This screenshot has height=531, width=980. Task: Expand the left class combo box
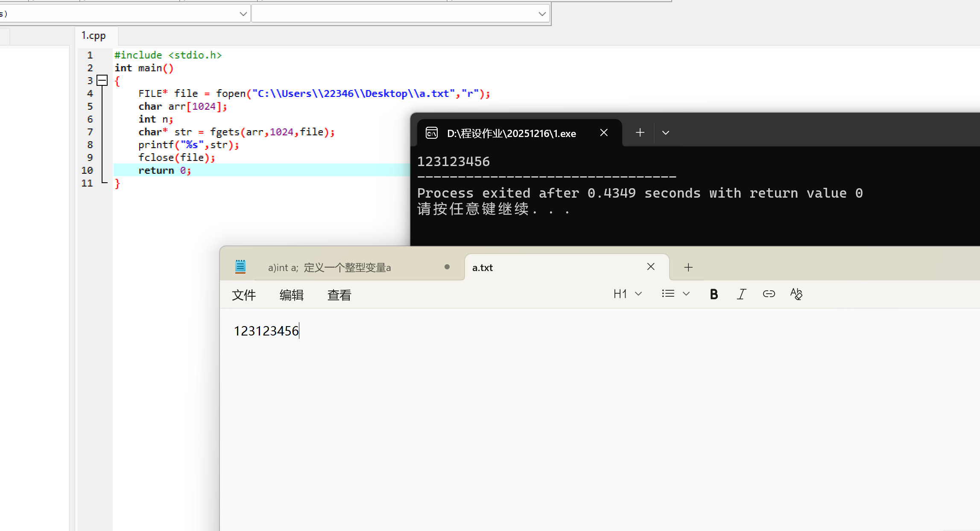(243, 14)
